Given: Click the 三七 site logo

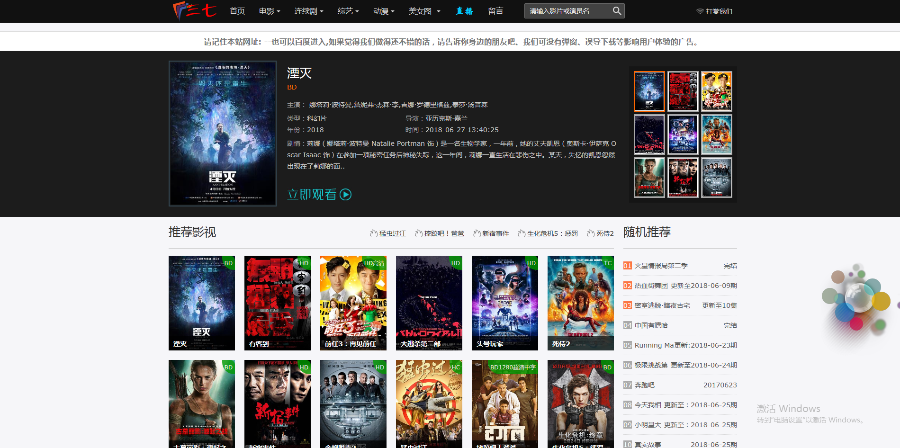Looking at the screenshot, I should coord(194,10).
